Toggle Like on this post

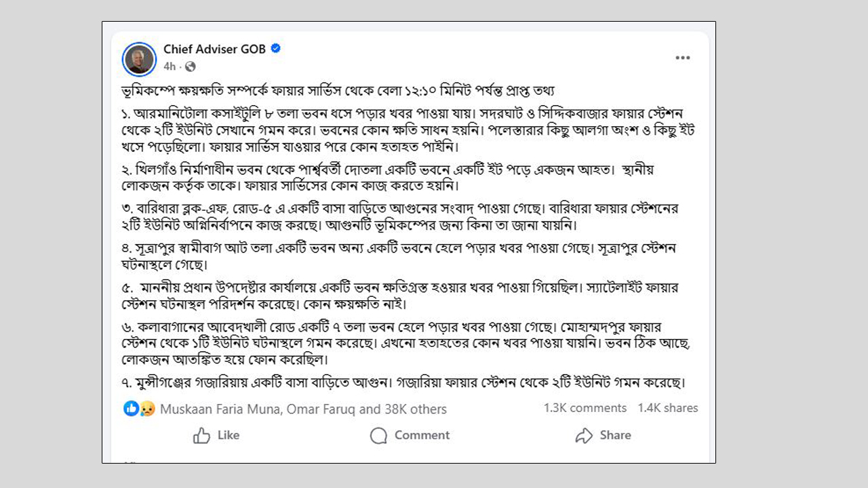(x=216, y=435)
